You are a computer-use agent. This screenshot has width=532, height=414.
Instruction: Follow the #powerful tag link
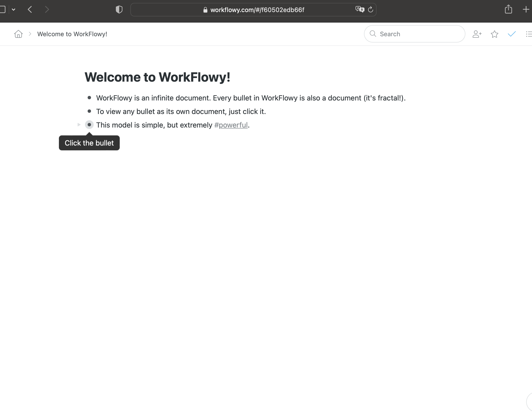click(231, 125)
